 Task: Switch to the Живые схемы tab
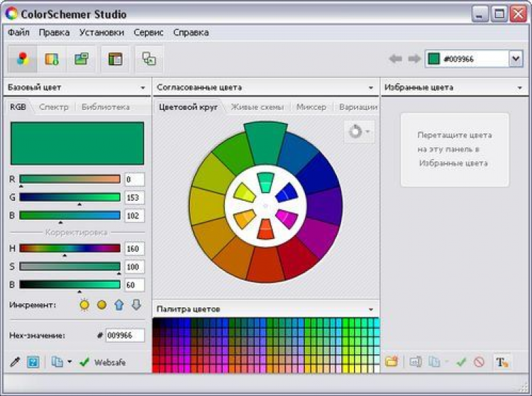[257, 107]
